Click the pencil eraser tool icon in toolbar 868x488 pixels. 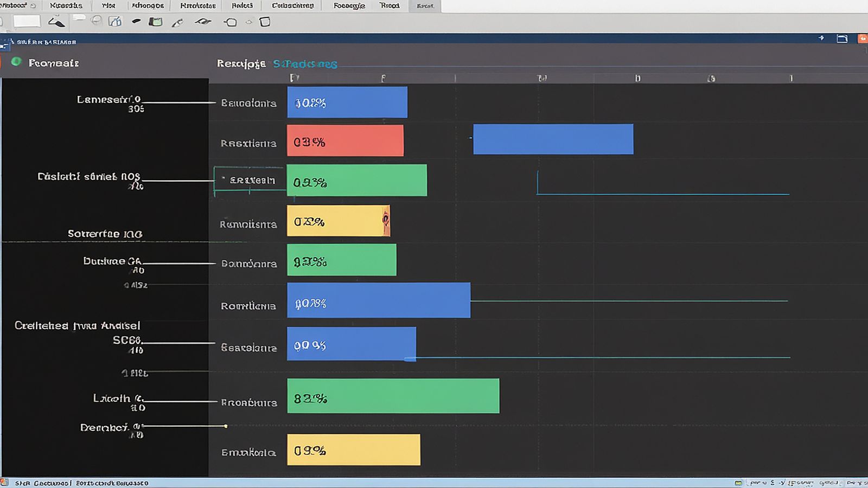[56, 22]
